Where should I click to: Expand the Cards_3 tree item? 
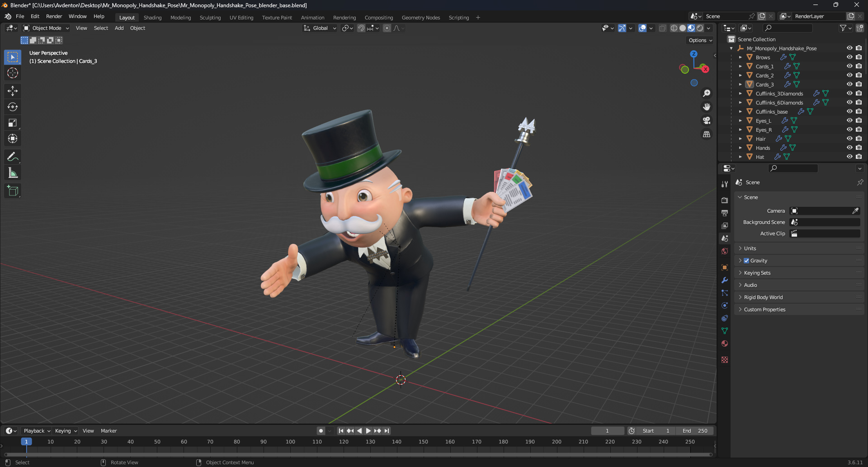tap(741, 84)
